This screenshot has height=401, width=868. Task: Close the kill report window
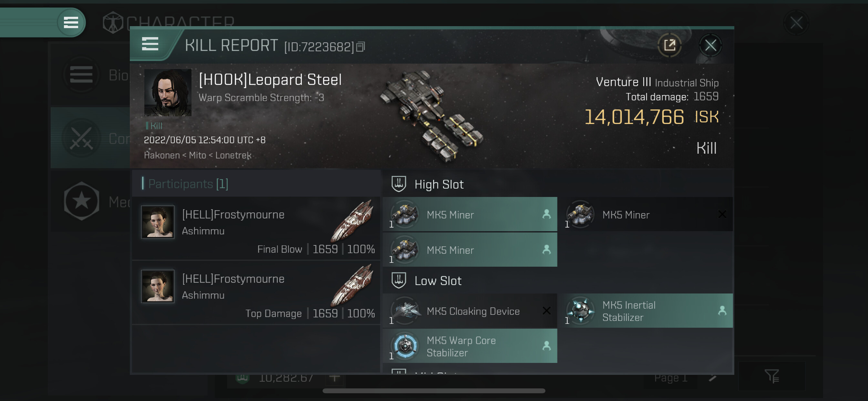pos(710,45)
